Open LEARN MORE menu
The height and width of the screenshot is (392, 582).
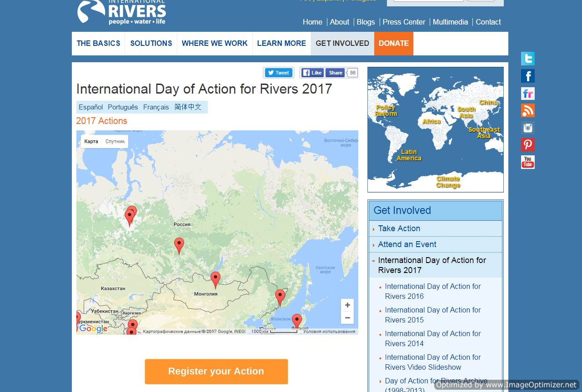(x=281, y=44)
